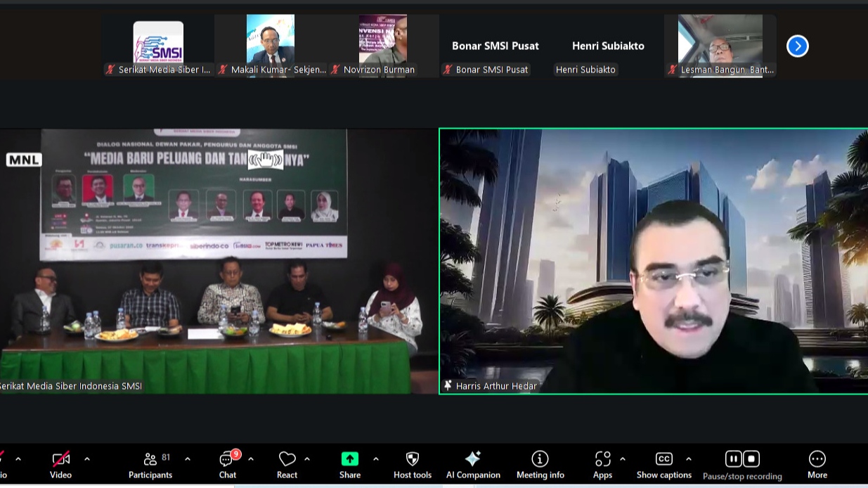868x488 pixels.
Task: Open the Apps icon
Action: click(x=602, y=458)
